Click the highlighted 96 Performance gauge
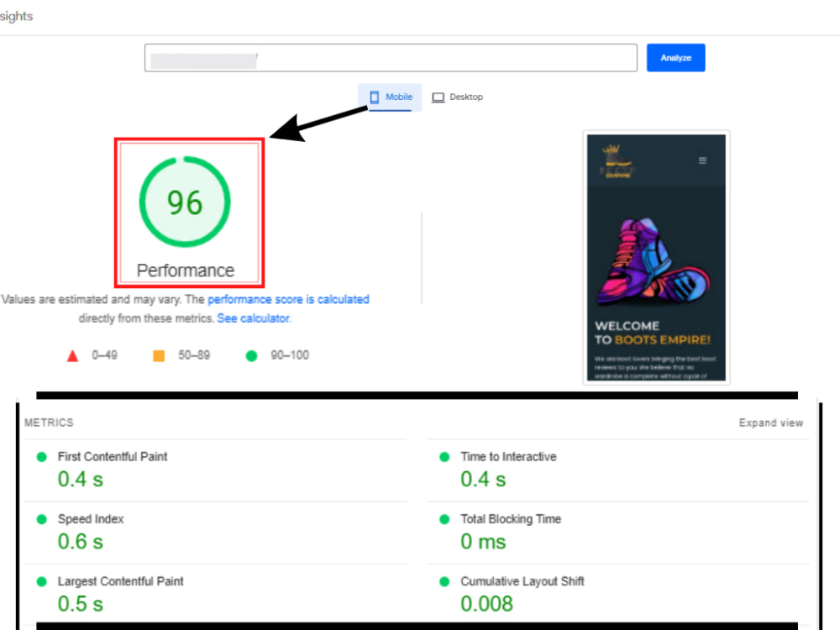Screen dimensions: 840x630 tap(186, 202)
